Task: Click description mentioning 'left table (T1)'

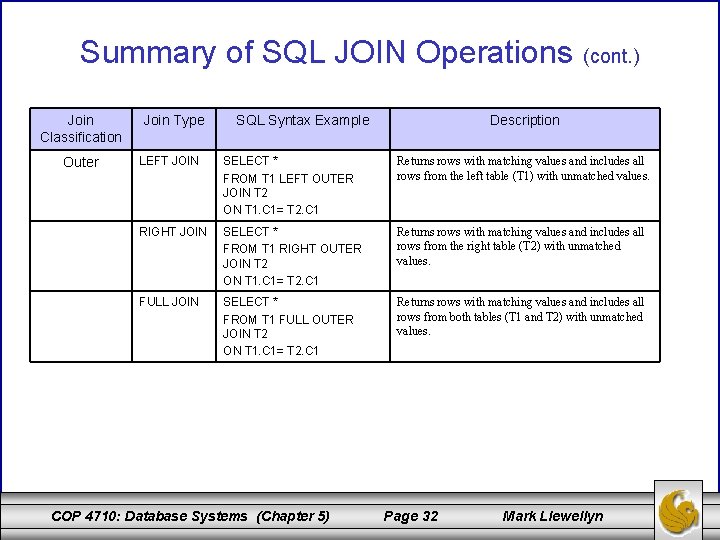Action: [x=523, y=169]
